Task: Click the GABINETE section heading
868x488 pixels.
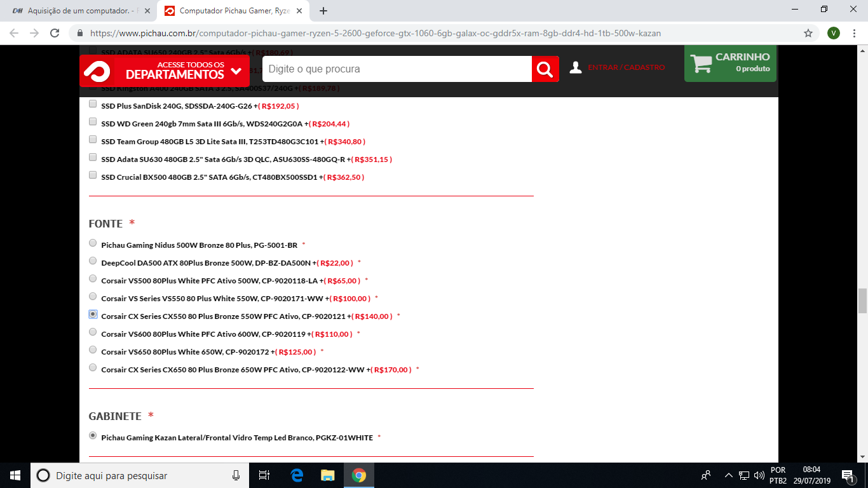Action: 115,416
